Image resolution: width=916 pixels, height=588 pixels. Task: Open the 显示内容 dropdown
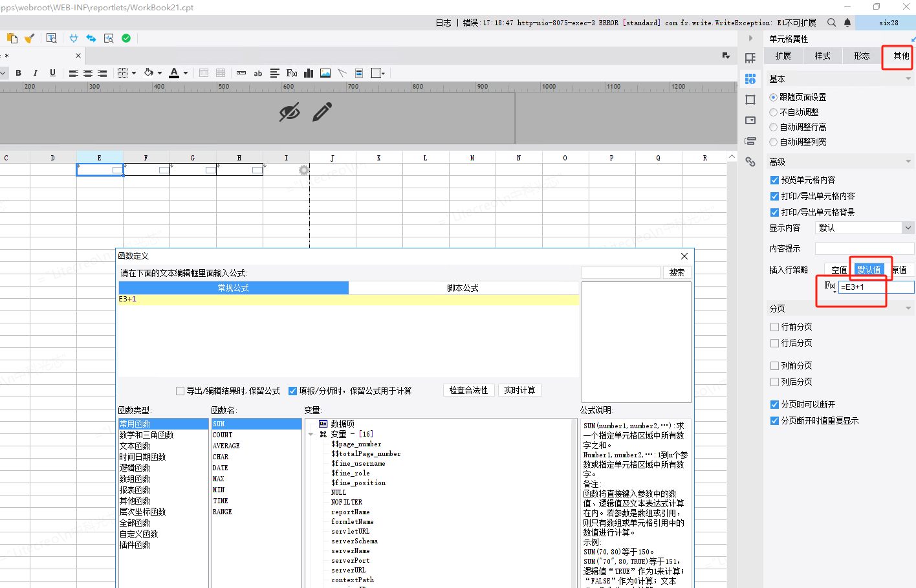coord(908,228)
